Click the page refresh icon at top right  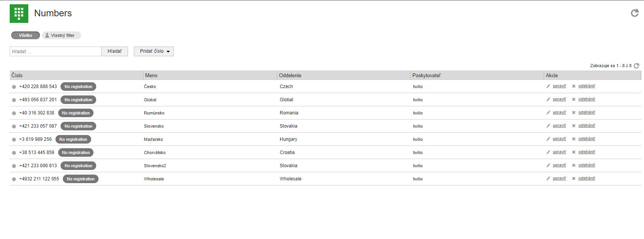pyautogui.click(x=635, y=13)
